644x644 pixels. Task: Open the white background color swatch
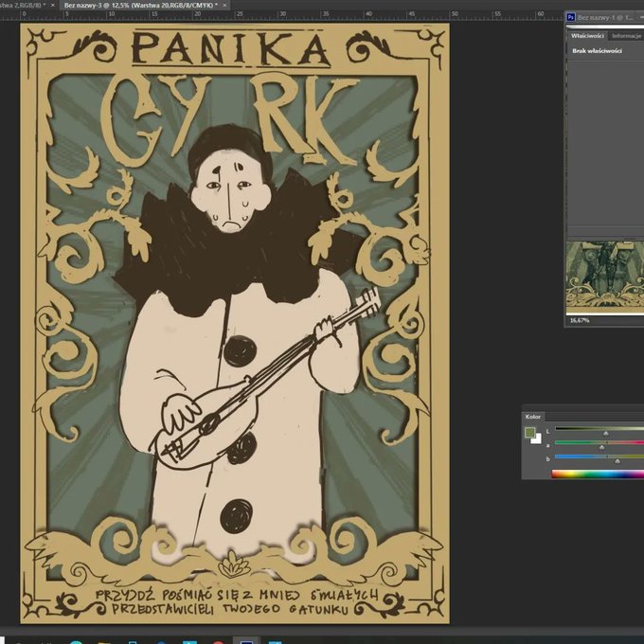coord(536,439)
